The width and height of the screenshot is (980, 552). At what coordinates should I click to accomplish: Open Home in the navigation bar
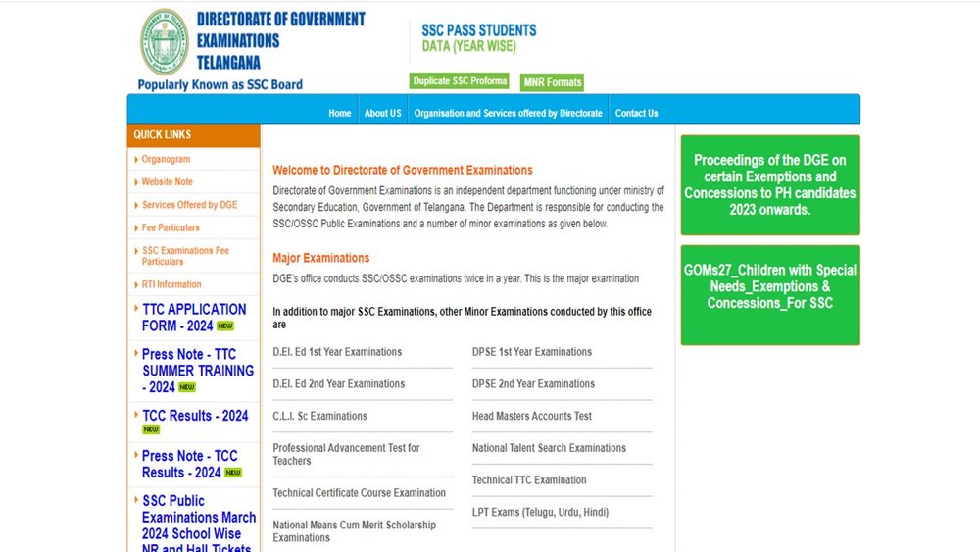[x=340, y=113]
